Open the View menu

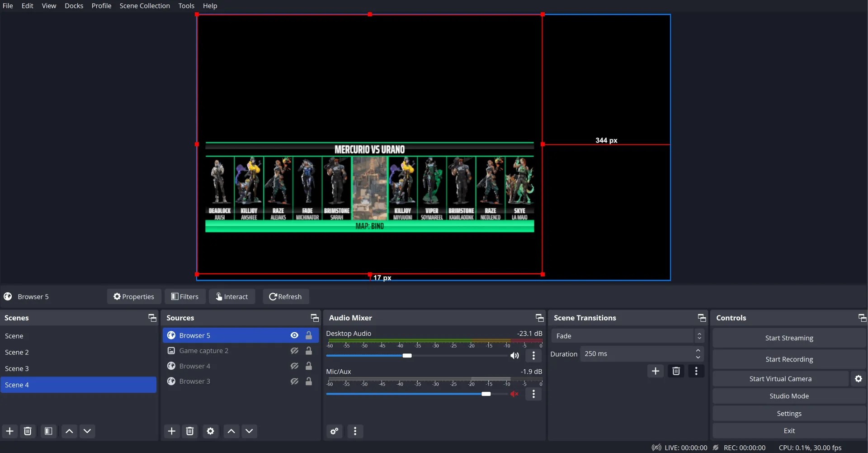click(49, 6)
